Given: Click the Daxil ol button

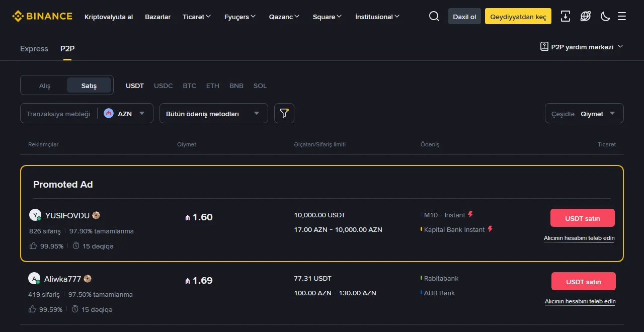Looking at the screenshot, I should pyautogui.click(x=465, y=16).
